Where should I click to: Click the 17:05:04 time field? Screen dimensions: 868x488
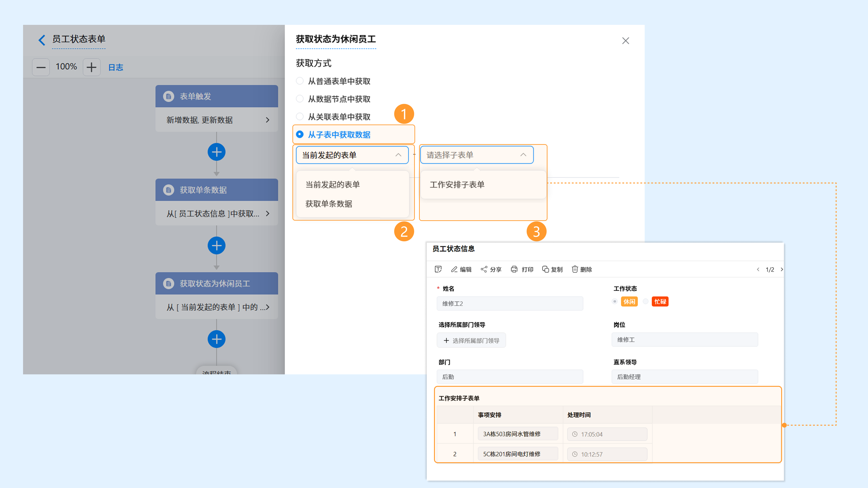point(607,434)
